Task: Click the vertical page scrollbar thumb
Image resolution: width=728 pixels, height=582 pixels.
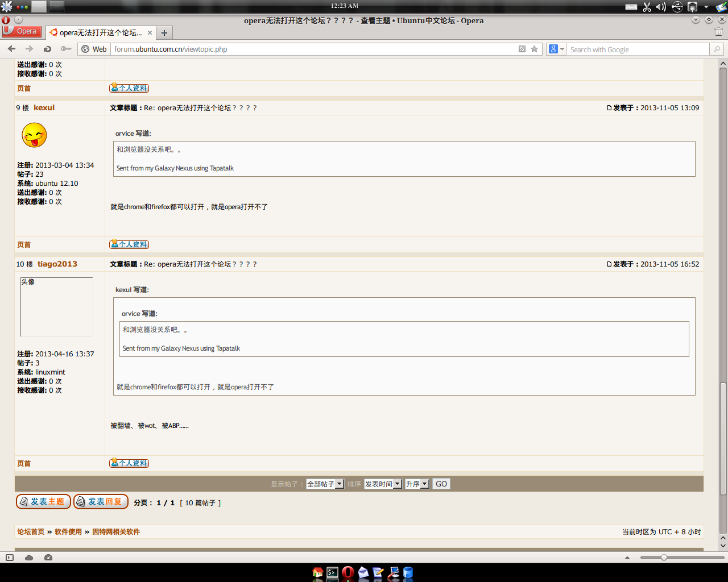Action: tap(723, 439)
